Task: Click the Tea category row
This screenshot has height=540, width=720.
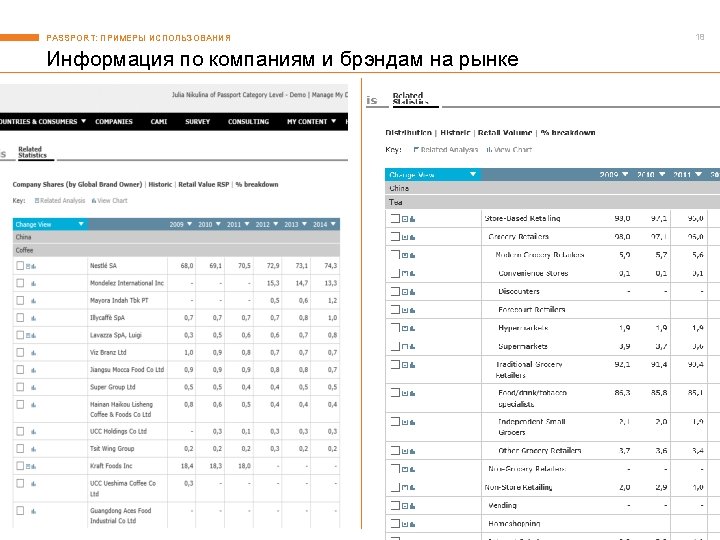Action: point(552,202)
